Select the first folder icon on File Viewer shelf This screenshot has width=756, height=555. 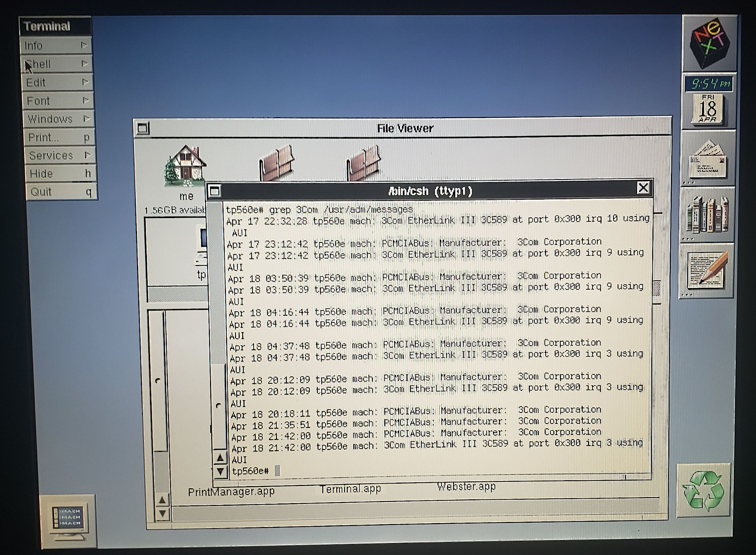coord(276,163)
